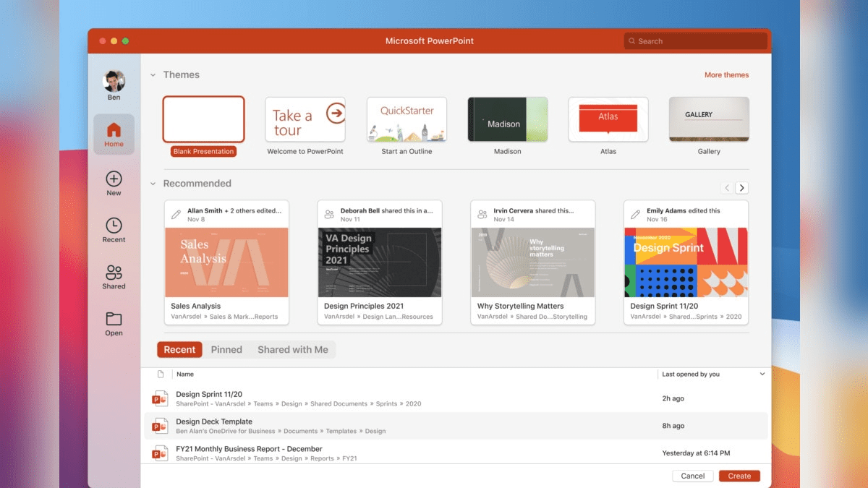Screen dimensions: 868x488
Task: Click the Shared people icon in sidebar
Action: (x=114, y=273)
